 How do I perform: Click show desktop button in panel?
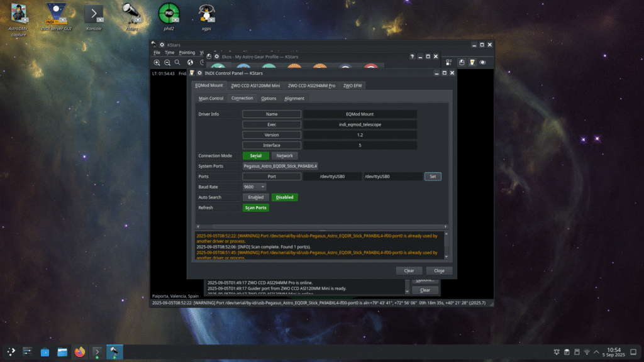(633, 352)
